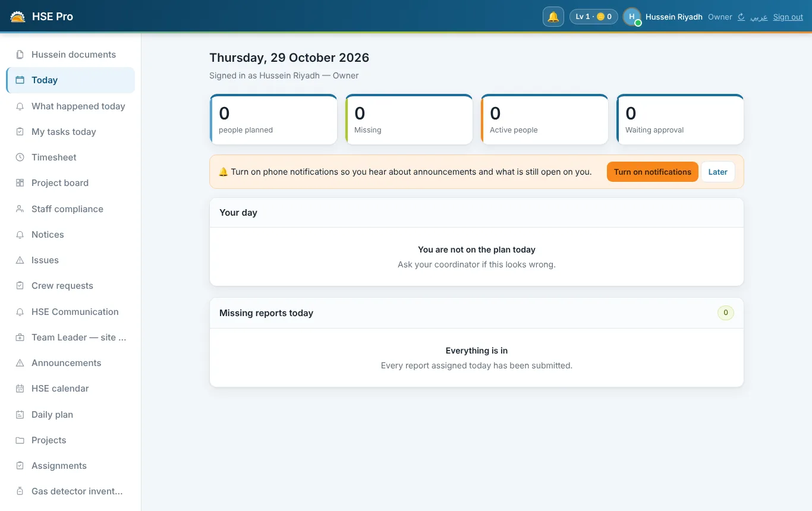Open Team Leader — site entry
The width and height of the screenshot is (812, 511).
pos(70,337)
